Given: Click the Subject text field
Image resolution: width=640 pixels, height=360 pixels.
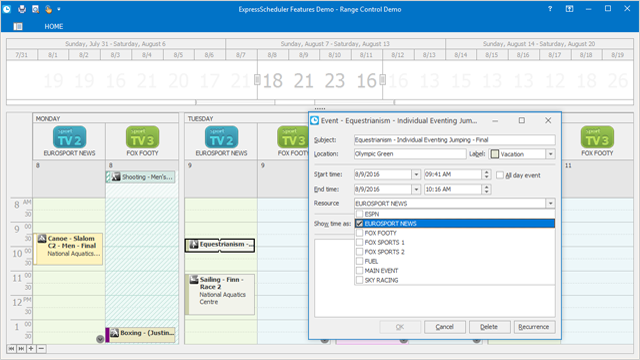Looking at the screenshot, I should click(454, 140).
